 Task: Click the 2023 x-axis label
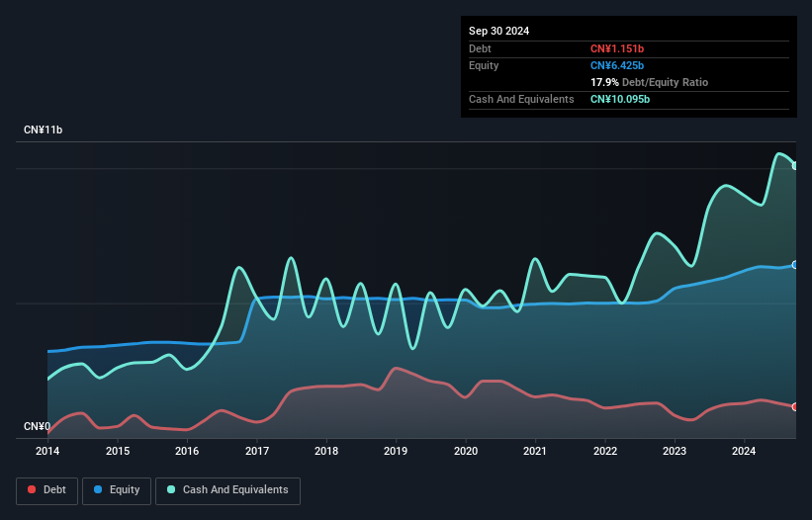[675, 451]
